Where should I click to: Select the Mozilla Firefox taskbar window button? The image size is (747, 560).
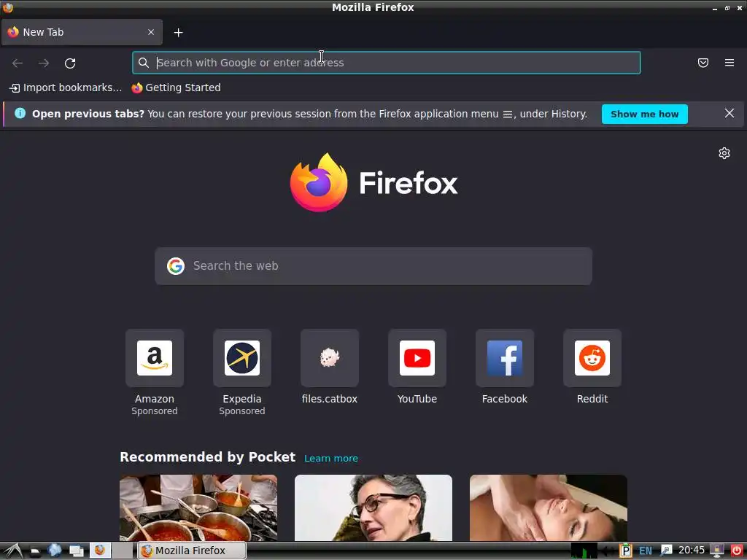coord(192,551)
